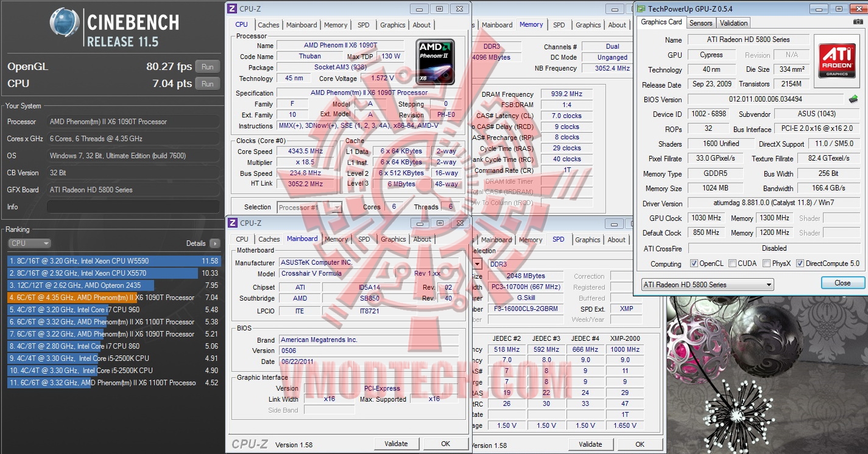Select ranking row Intel Core i7 CPU 860

click(x=114, y=346)
